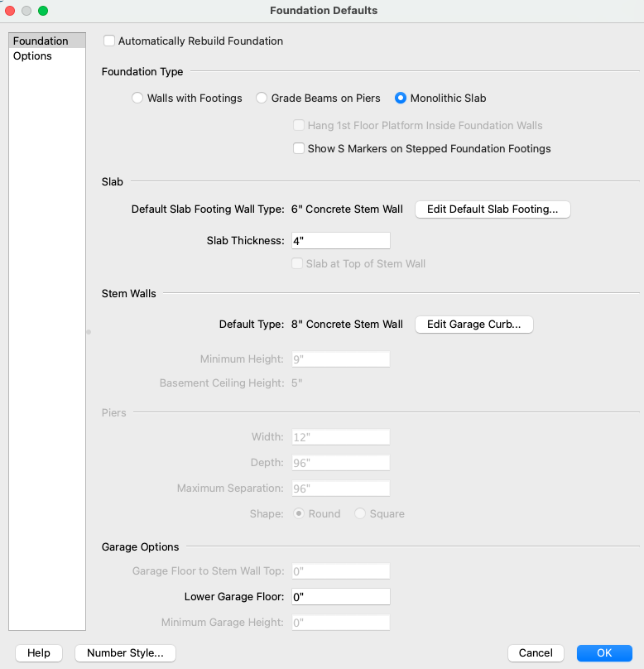Open Help for Foundation Defaults
644x669 pixels.
click(x=39, y=653)
